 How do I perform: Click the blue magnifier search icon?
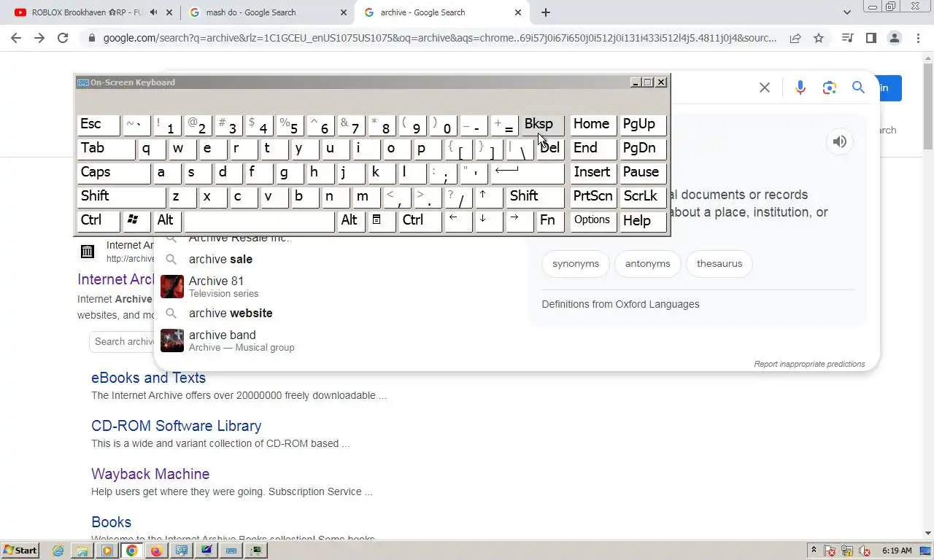point(858,87)
